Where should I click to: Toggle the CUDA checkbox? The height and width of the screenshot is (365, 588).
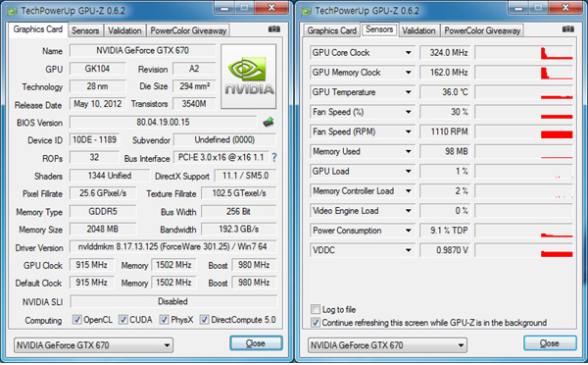(x=123, y=320)
